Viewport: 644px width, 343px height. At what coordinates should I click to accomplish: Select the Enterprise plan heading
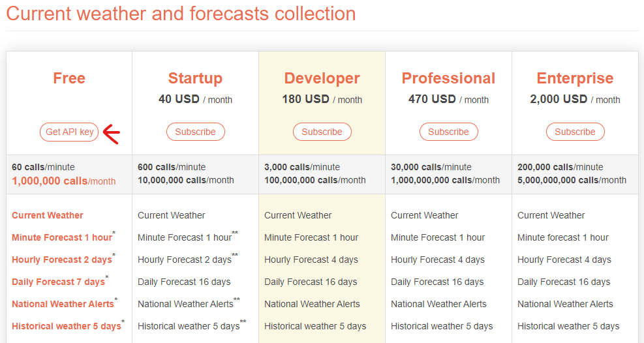coord(575,78)
